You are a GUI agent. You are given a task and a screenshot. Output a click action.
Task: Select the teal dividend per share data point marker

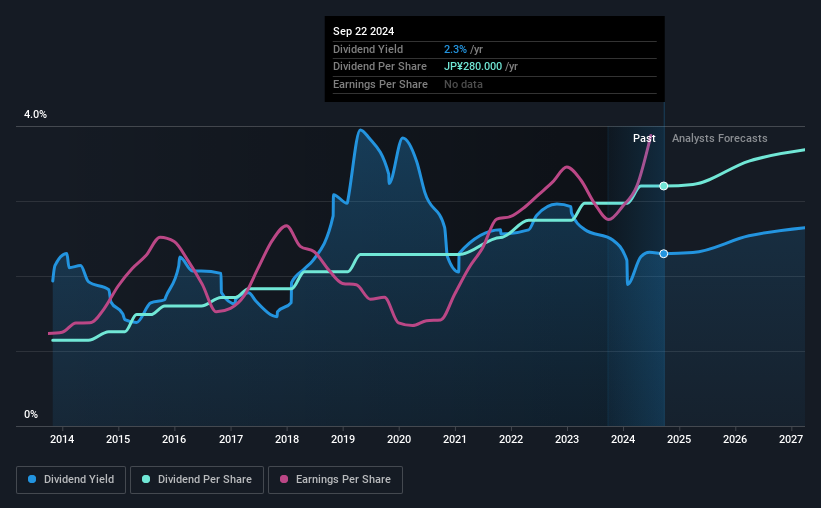(x=663, y=186)
